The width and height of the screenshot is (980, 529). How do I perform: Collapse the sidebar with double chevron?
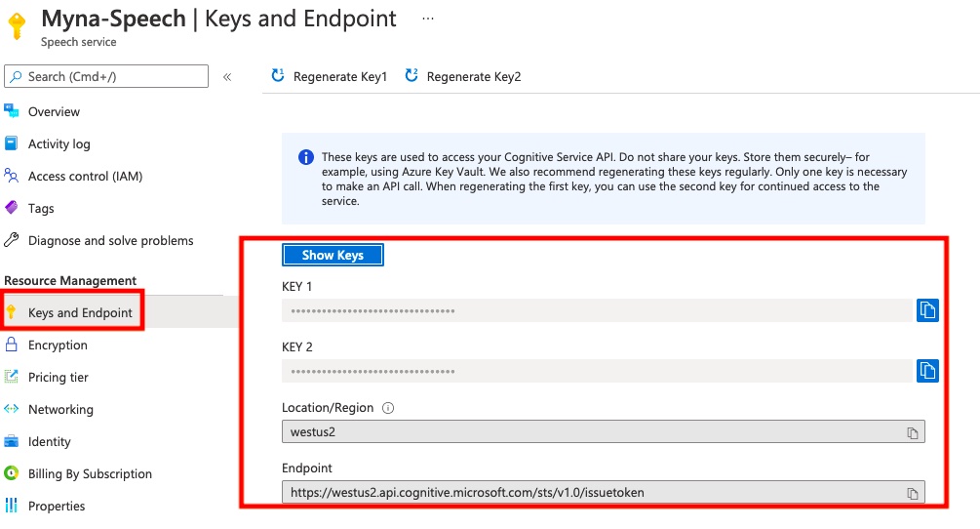pos(227,77)
